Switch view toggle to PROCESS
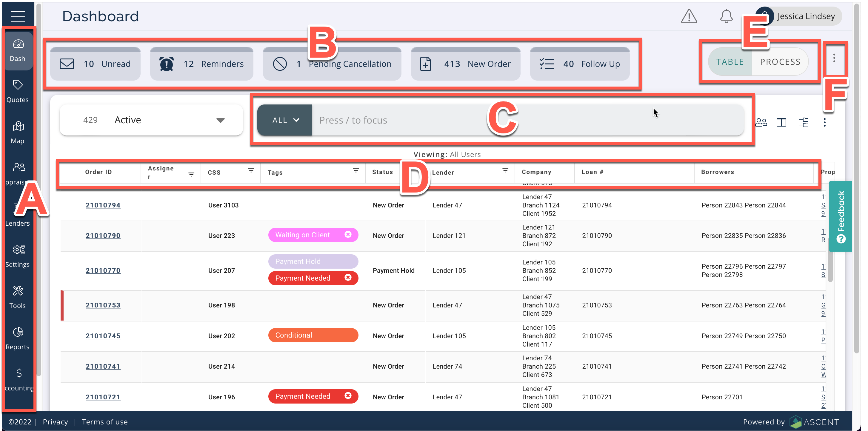The width and height of the screenshot is (868, 431). point(780,62)
